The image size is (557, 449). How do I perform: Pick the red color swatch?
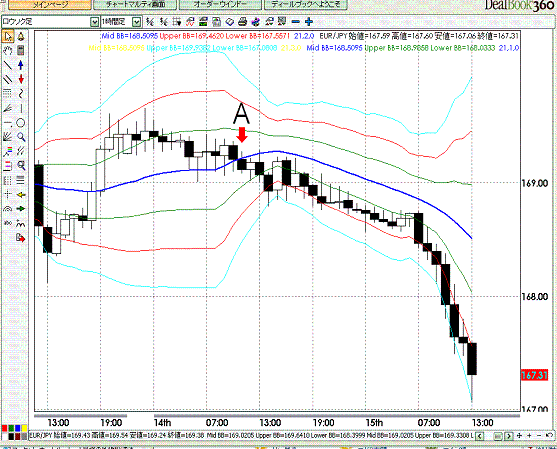tap(4, 429)
